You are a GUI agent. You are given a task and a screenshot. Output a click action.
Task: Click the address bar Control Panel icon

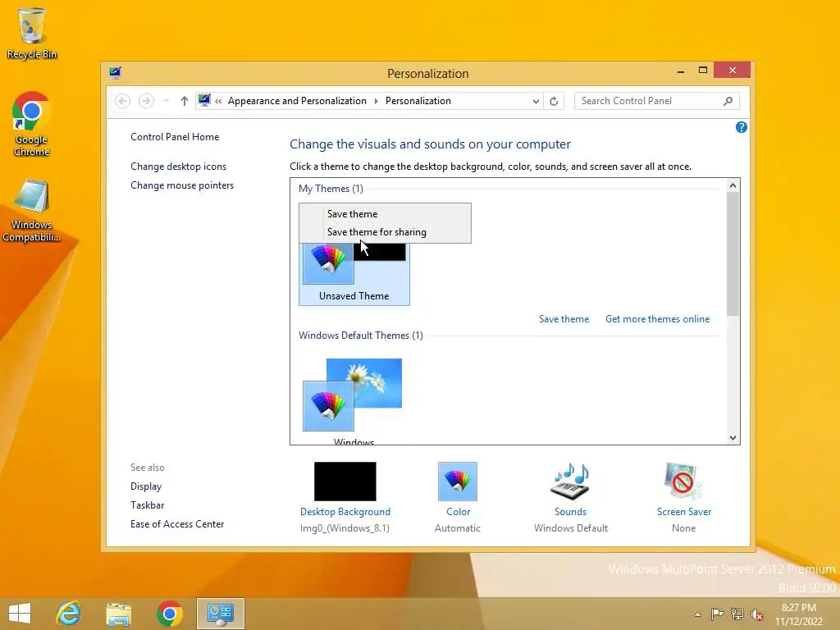pyautogui.click(x=204, y=100)
